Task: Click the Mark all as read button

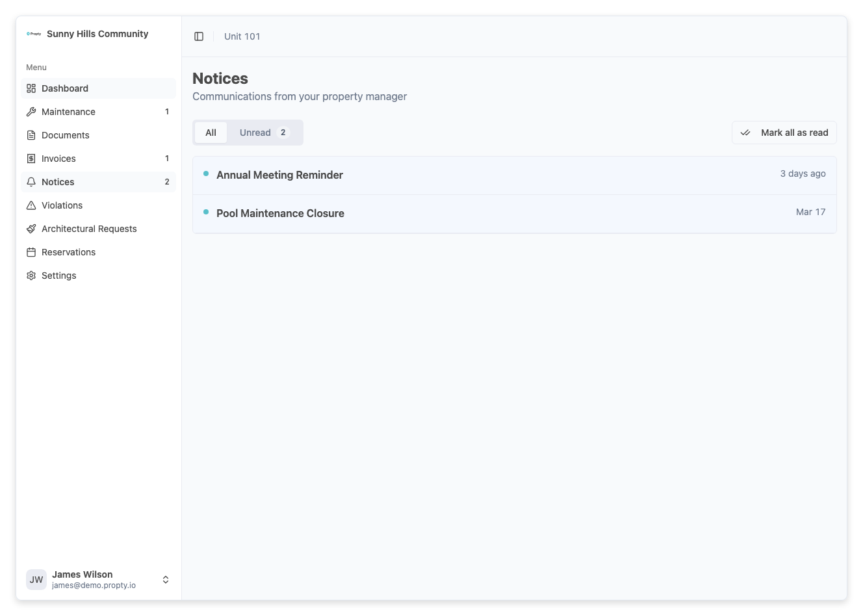Action: click(x=784, y=132)
